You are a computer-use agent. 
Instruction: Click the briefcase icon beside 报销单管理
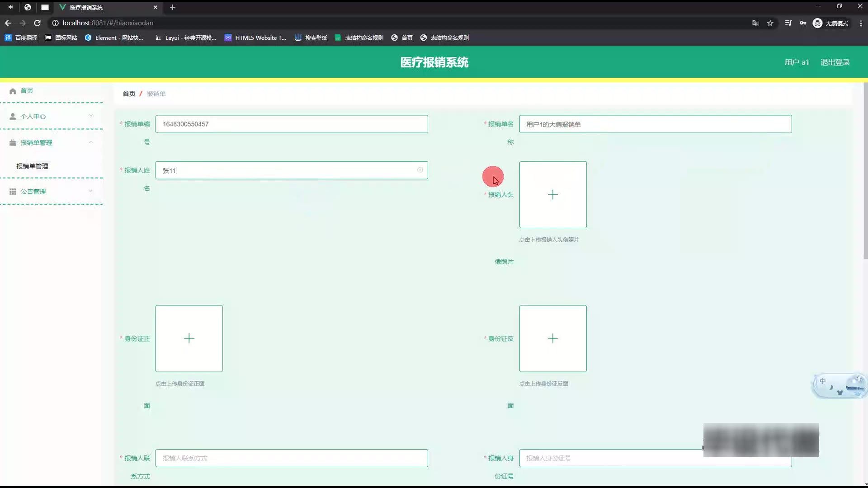pyautogui.click(x=13, y=143)
